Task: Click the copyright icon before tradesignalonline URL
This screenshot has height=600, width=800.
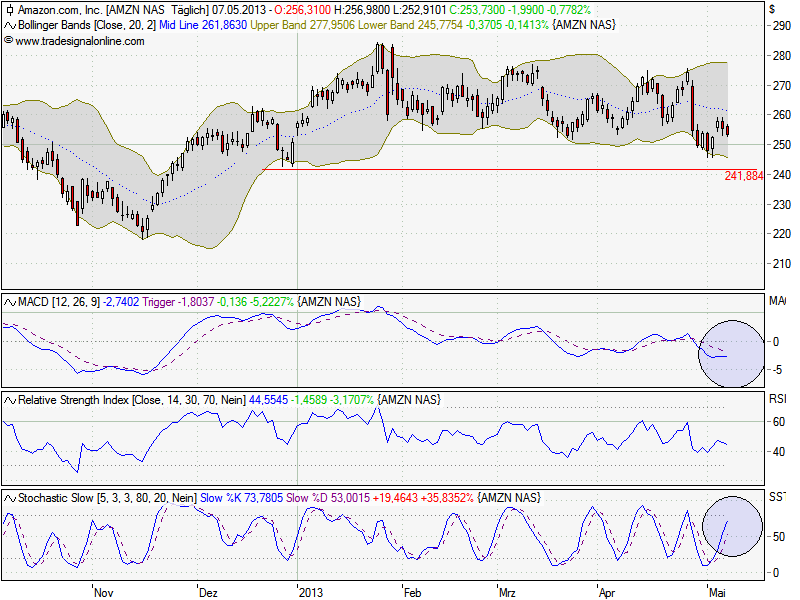Action: [9, 41]
